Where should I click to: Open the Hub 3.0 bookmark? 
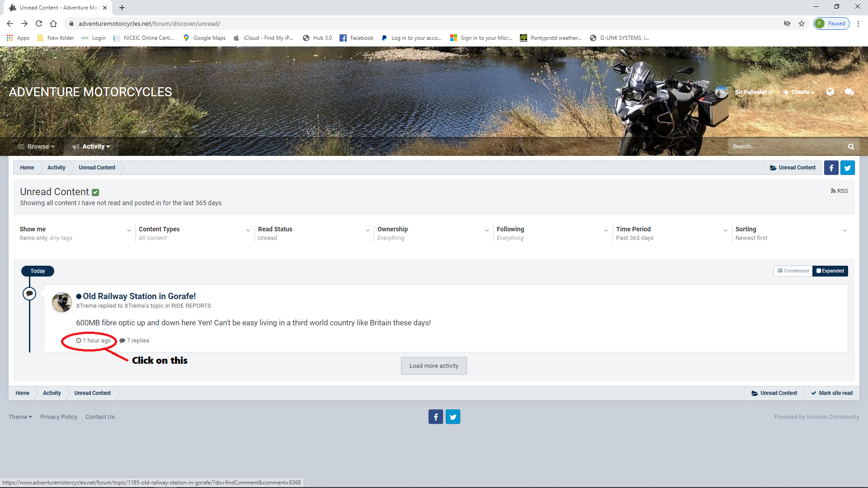coord(317,38)
